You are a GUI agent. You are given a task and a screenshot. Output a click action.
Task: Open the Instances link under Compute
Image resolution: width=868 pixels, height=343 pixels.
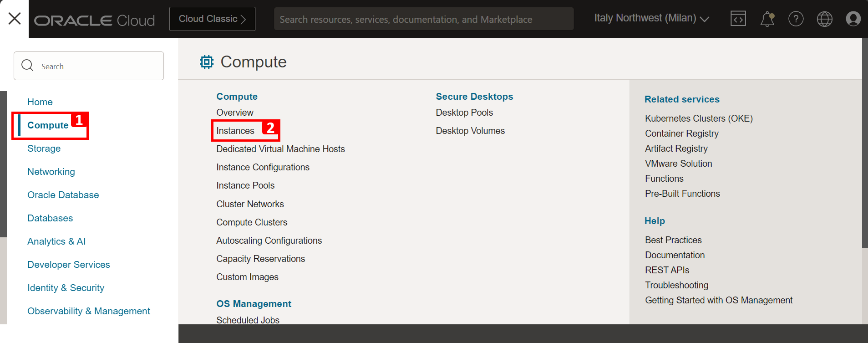click(235, 131)
